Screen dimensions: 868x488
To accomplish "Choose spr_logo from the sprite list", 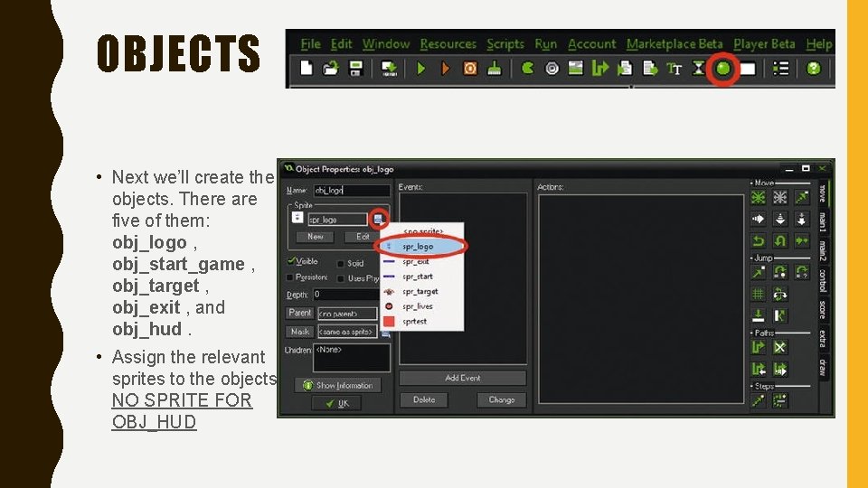I will pyautogui.click(x=422, y=246).
